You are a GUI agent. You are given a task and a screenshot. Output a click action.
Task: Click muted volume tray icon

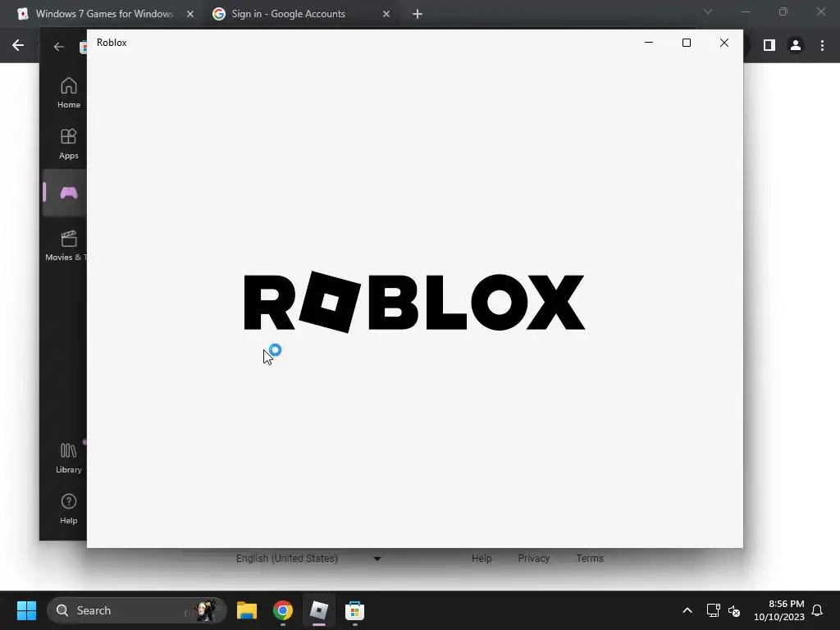click(734, 610)
